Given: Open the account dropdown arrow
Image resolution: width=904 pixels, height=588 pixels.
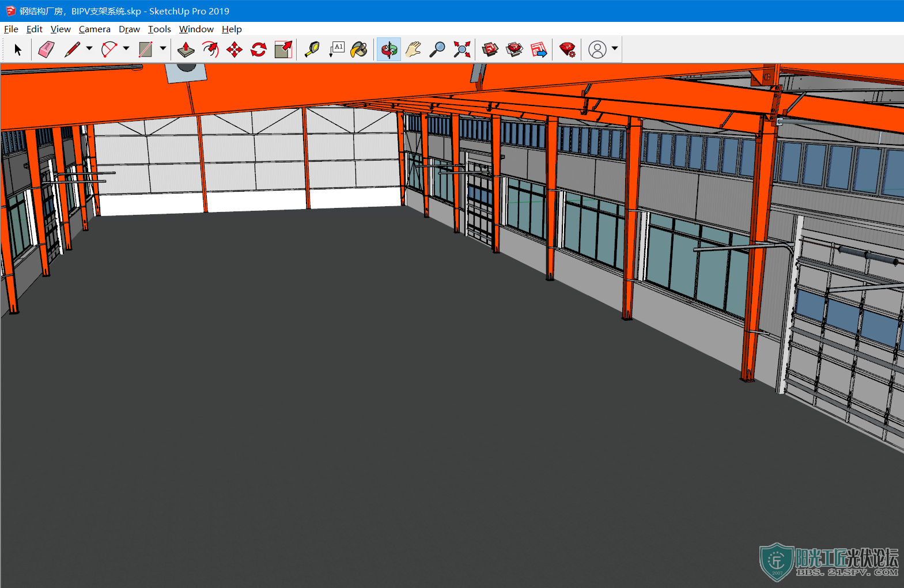Looking at the screenshot, I should pos(615,48).
